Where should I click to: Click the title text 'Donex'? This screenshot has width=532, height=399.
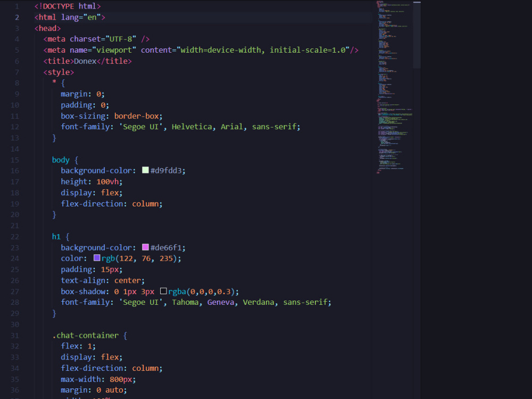[85, 61]
